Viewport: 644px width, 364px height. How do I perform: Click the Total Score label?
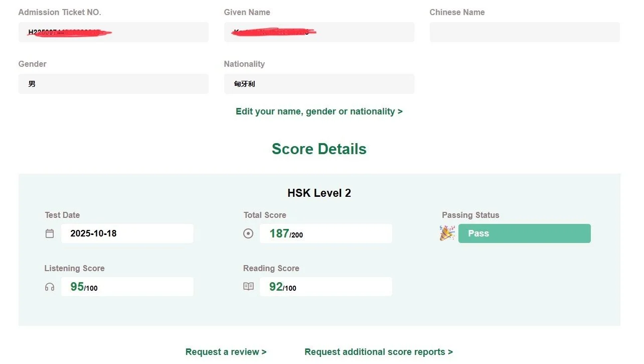(x=265, y=215)
